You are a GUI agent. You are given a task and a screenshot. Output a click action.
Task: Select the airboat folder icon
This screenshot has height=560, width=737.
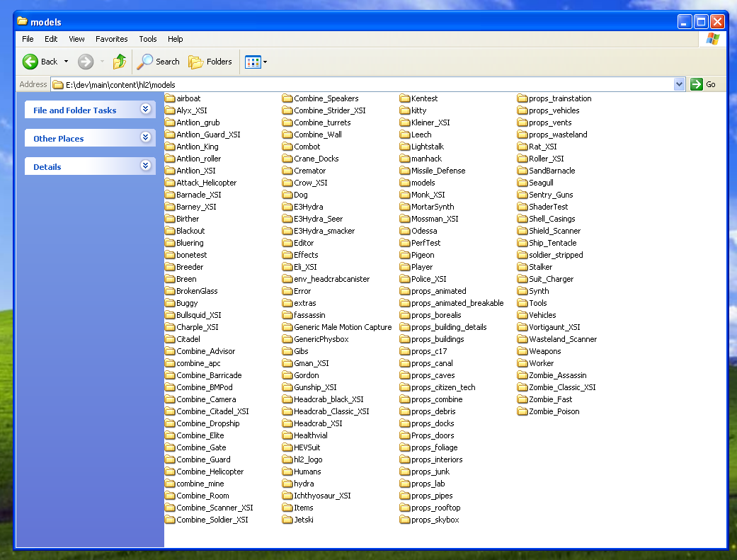click(170, 98)
